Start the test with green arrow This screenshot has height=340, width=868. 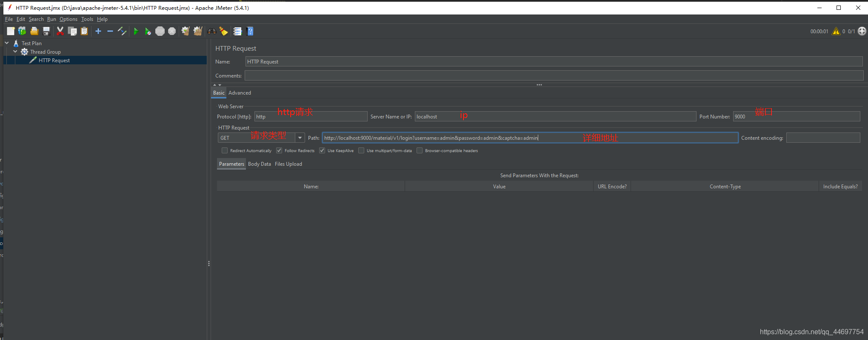136,31
